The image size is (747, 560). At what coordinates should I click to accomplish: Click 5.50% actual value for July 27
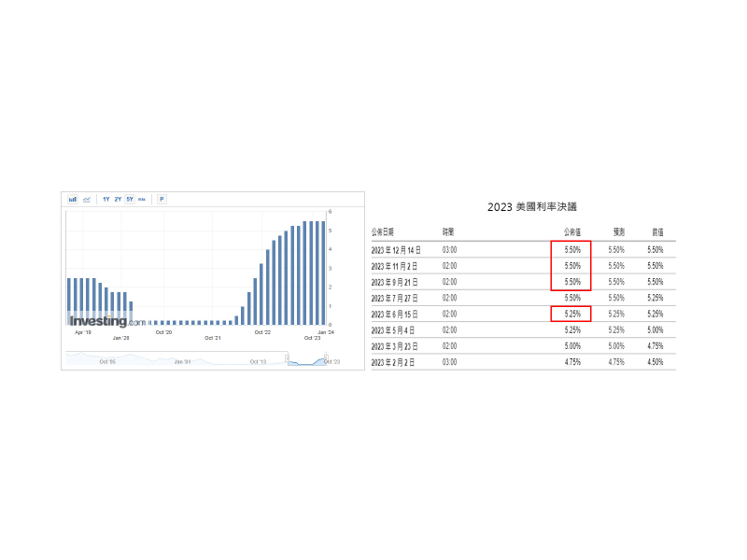click(x=572, y=298)
